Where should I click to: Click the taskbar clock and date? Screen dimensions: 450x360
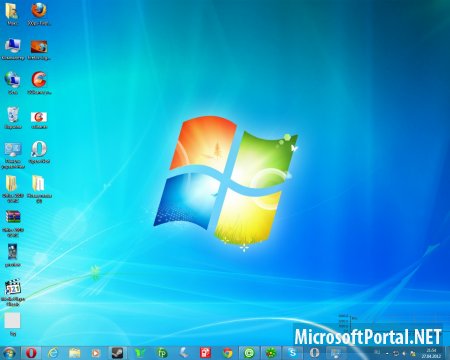tap(431, 353)
